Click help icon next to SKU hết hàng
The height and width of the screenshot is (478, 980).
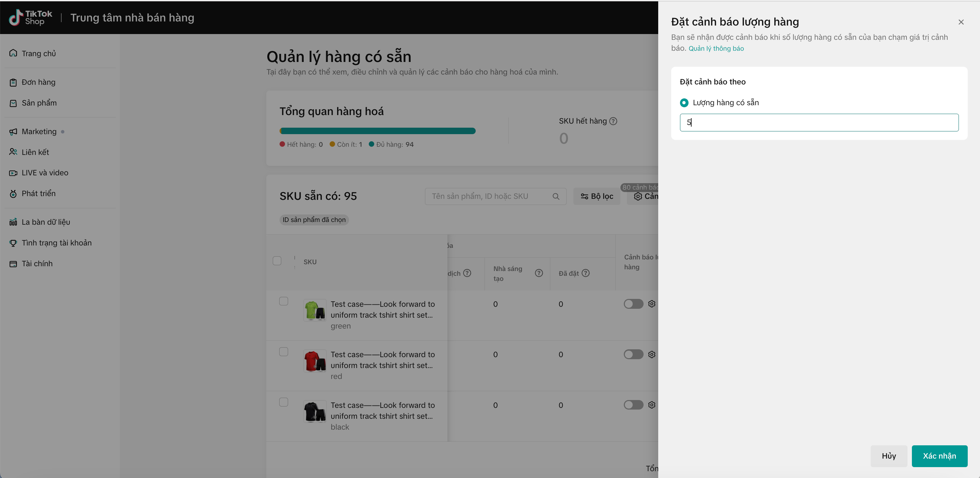(613, 121)
